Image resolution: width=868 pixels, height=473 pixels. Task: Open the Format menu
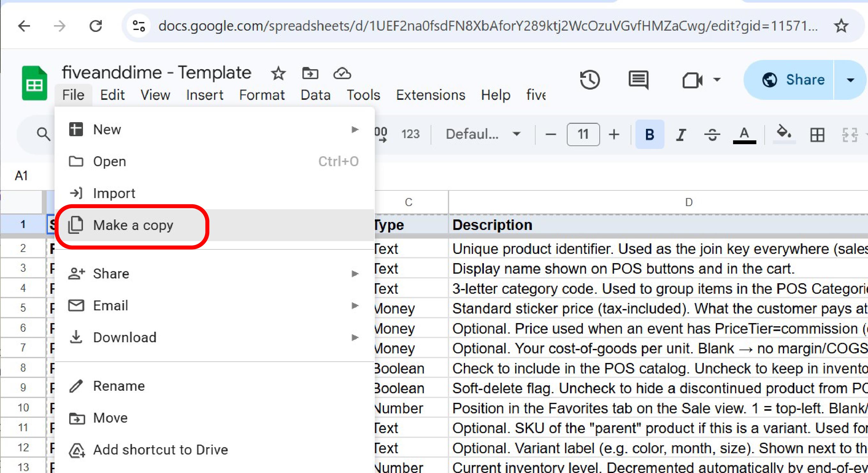(x=262, y=95)
